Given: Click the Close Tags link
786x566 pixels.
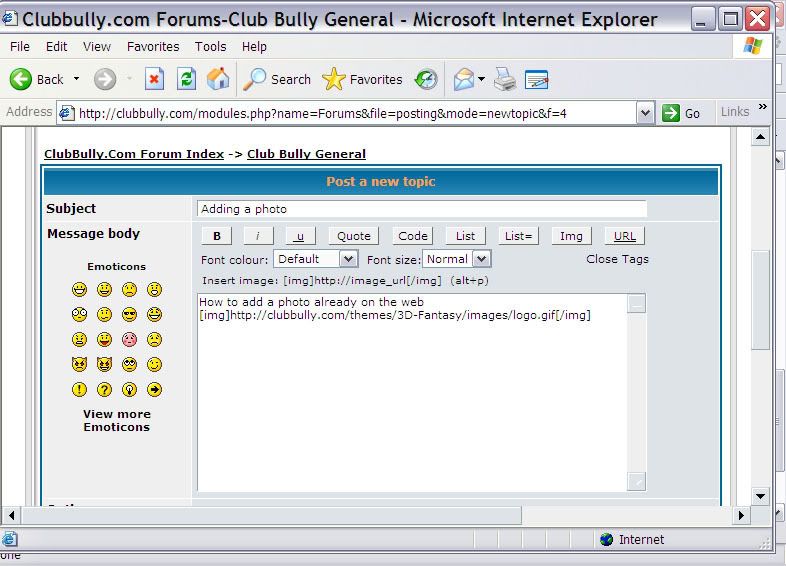Looking at the screenshot, I should tap(617, 259).
